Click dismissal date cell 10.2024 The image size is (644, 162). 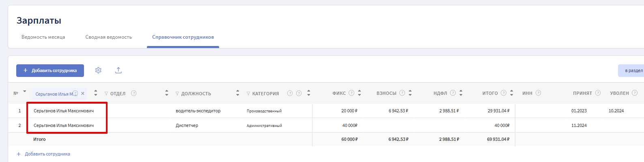point(616,111)
